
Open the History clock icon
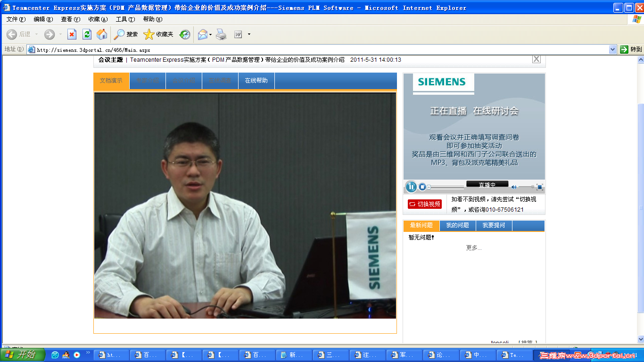coord(185,34)
